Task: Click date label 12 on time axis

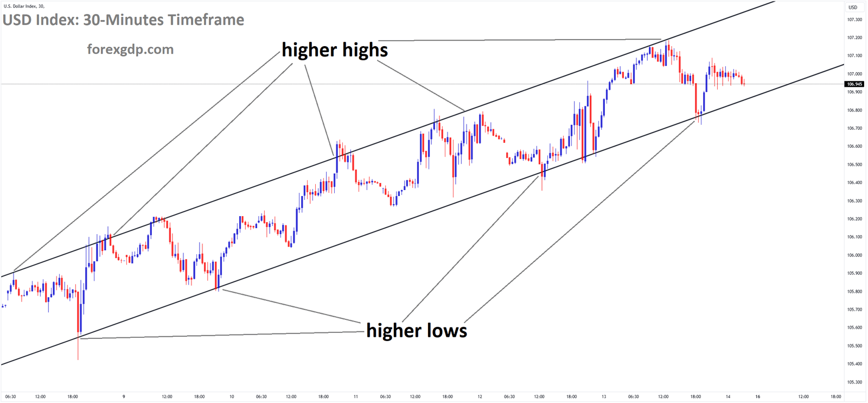Action: coord(480,397)
